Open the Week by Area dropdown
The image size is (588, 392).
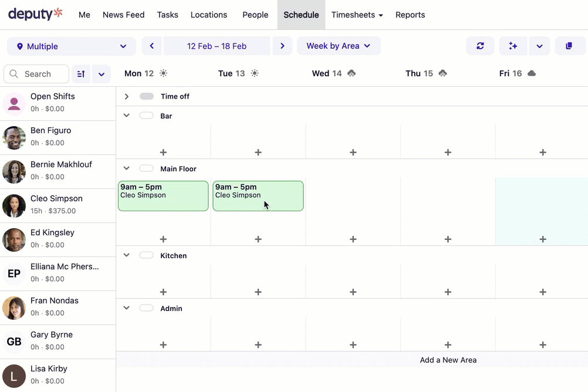click(x=339, y=46)
